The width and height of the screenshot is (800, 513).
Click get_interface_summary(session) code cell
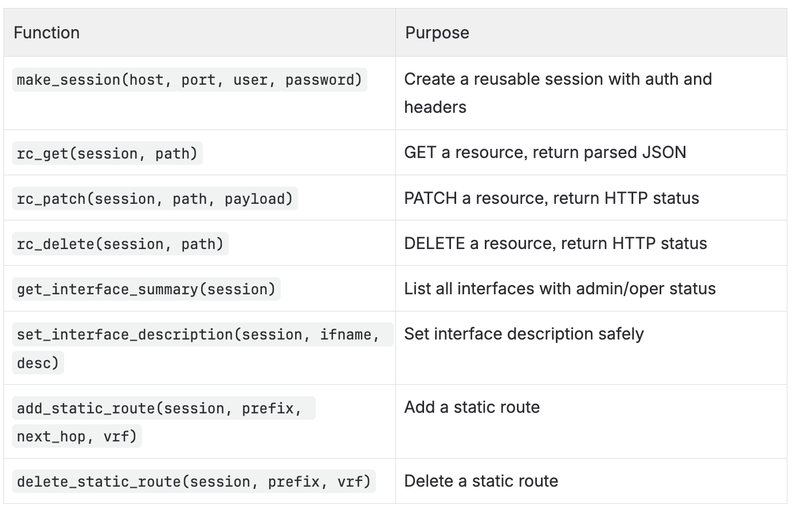tap(146, 289)
